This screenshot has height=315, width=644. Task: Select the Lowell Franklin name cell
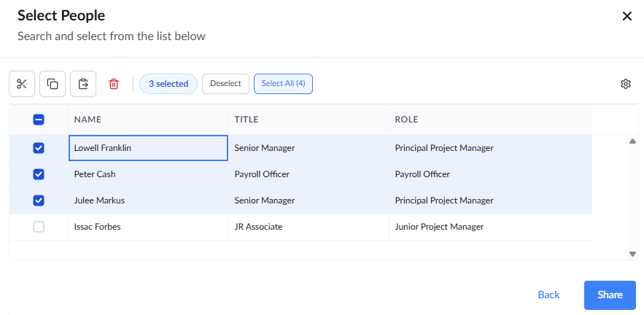[x=148, y=148]
